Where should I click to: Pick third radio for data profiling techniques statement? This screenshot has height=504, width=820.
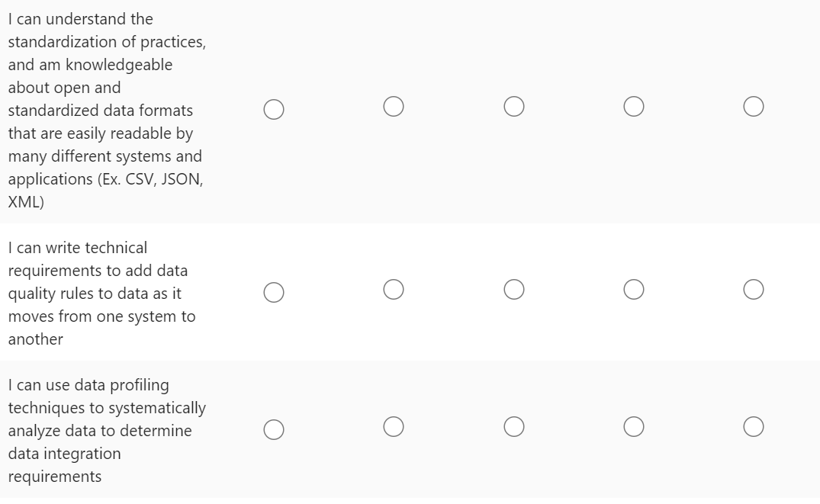(514, 426)
